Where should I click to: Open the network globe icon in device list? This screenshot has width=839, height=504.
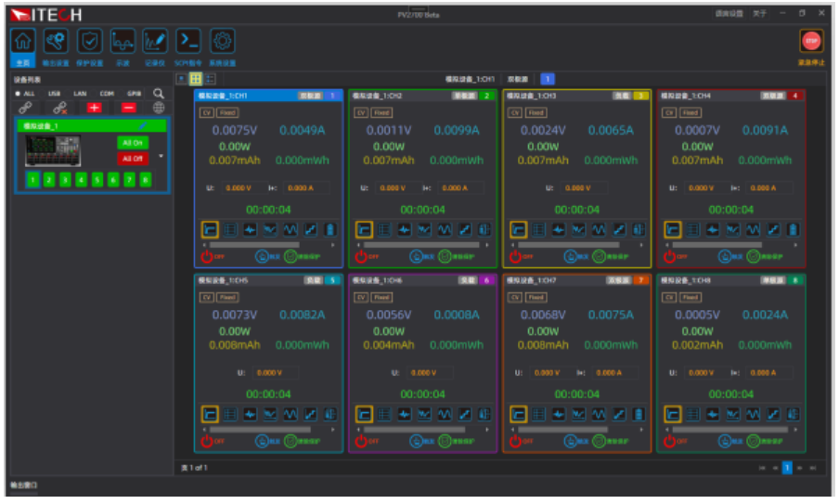tap(159, 108)
